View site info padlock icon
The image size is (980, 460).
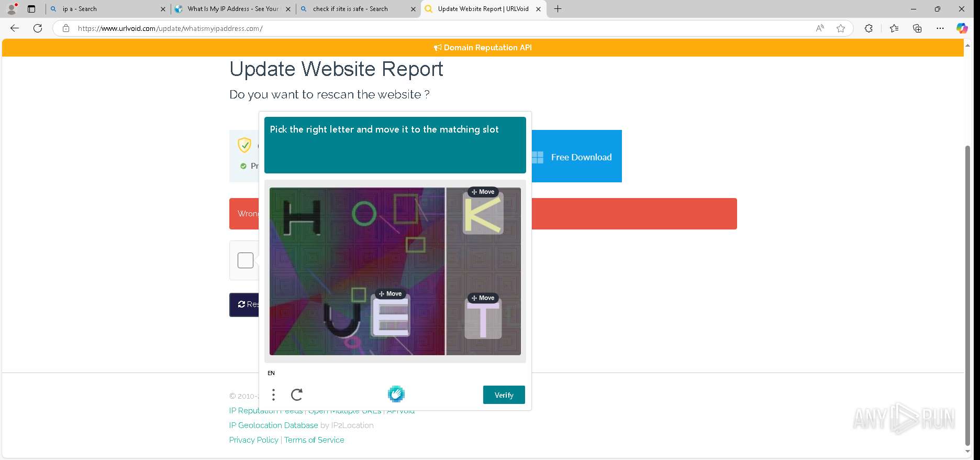(x=66, y=28)
